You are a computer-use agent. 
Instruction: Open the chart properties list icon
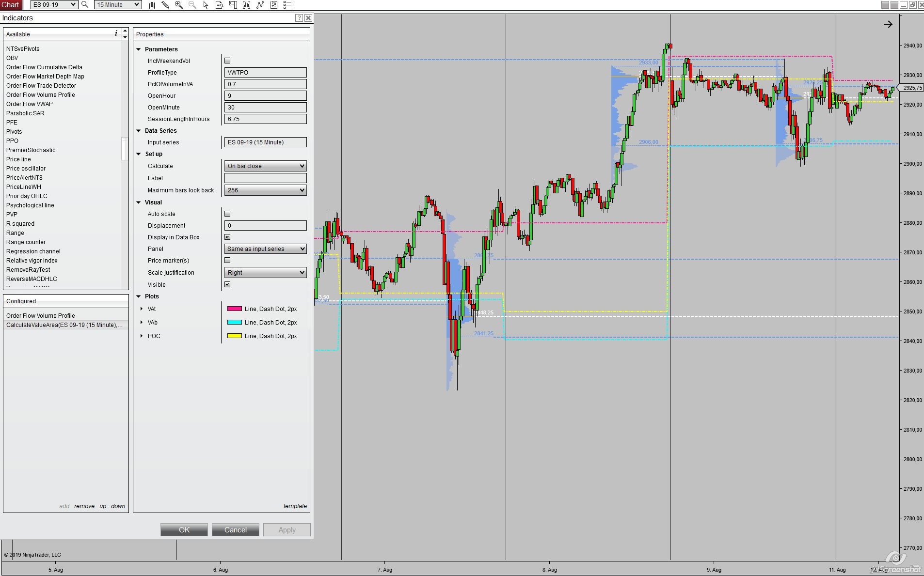[287, 4]
